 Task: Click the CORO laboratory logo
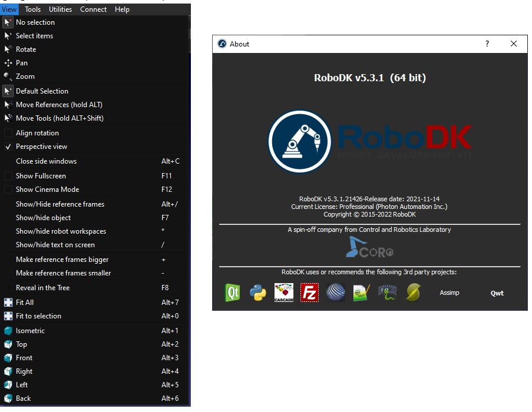(x=369, y=247)
